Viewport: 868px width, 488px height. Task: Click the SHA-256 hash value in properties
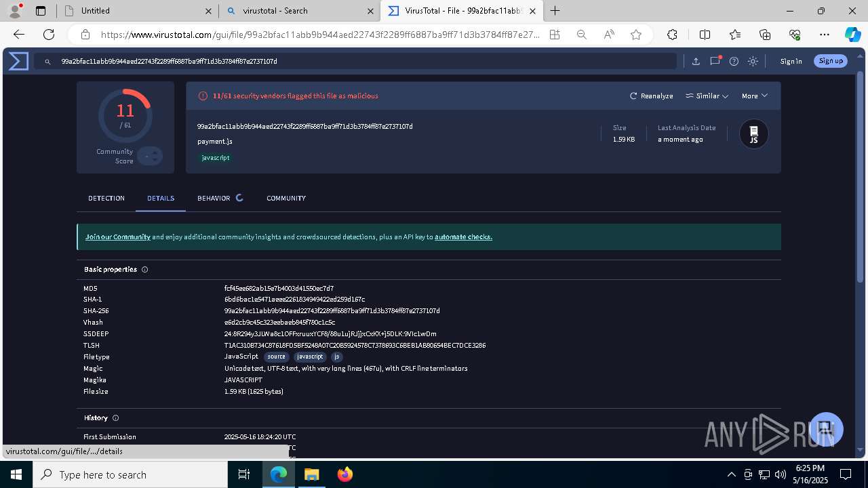point(332,310)
